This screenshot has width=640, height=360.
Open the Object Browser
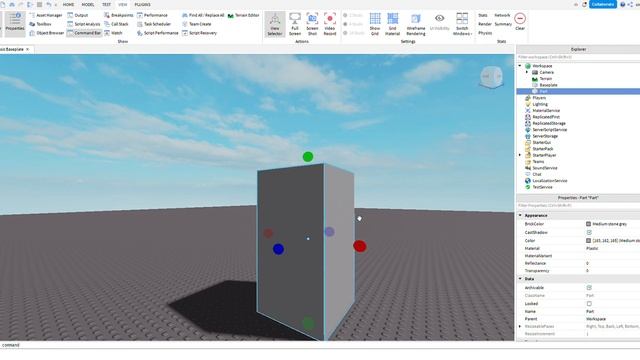pos(47,33)
